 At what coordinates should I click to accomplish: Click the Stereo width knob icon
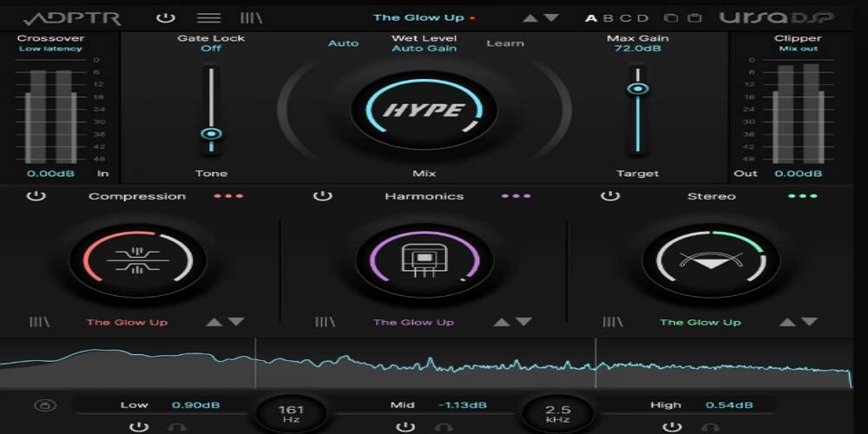[710, 260]
